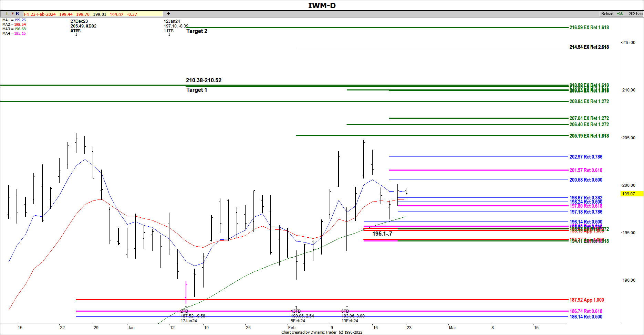Click the Fri 23-Feb-2024 price data field
The width and height of the screenshot is (644, 335).
coord(93,14)
